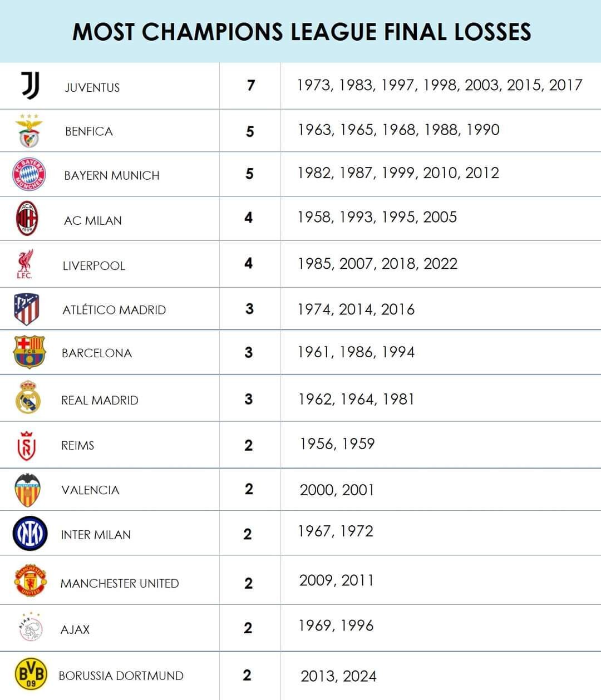This screenshot has height=700, width=601.
Task: Select the Liverpool LFC logo
Action: click(25, 264)
